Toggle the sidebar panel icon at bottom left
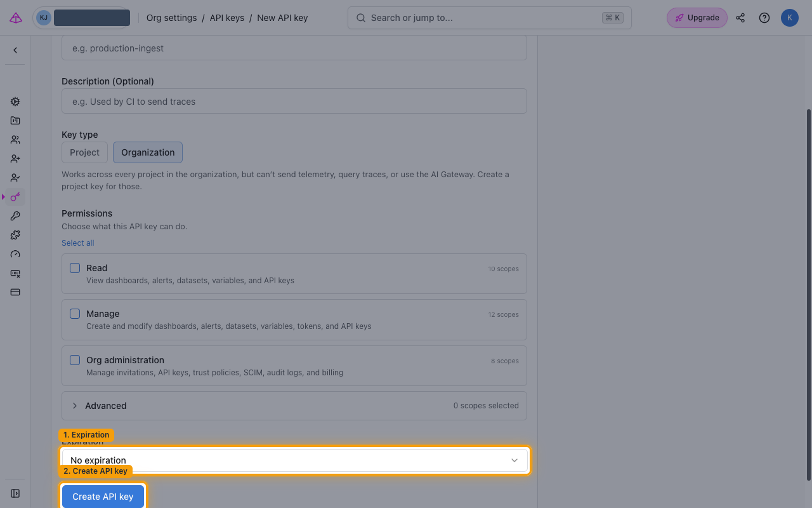This screenshot has width=812, height=508. pyautogui.click(x=15, y=493)
